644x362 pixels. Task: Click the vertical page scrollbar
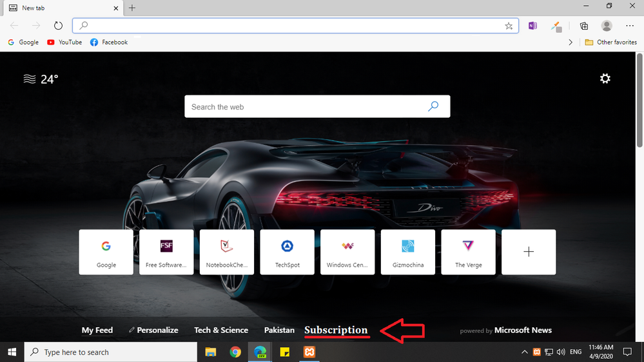point(639,100)
